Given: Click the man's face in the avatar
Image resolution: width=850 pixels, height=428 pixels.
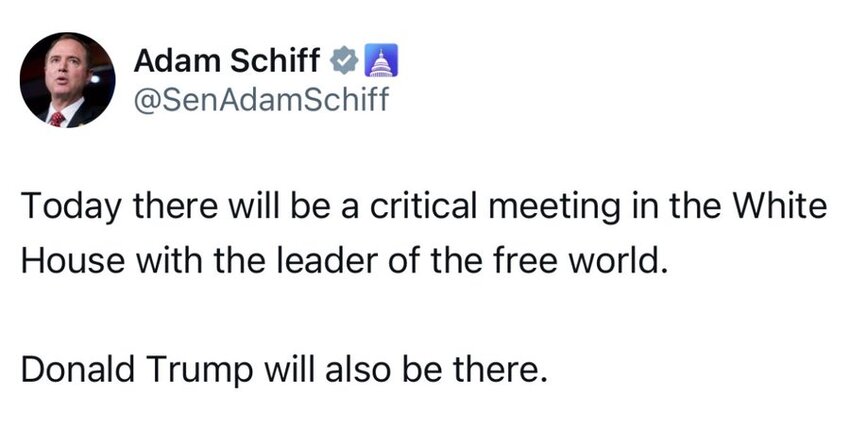Looking at the screenshot, I should pyautogui.click(x=66, y=72).
